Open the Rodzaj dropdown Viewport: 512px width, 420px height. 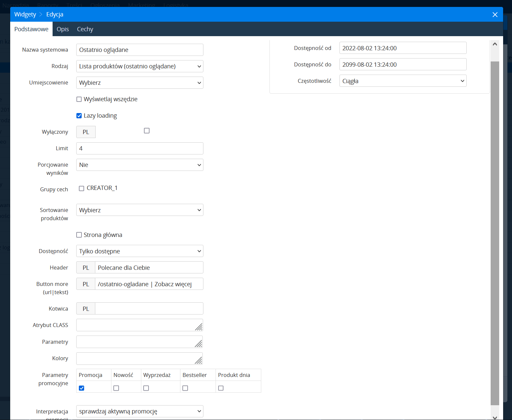(140, 66)
